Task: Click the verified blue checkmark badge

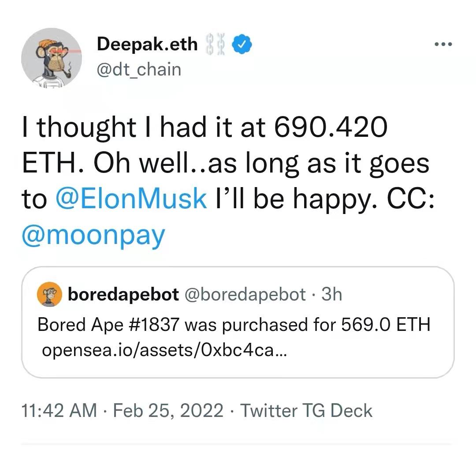Action: (241, 44)
